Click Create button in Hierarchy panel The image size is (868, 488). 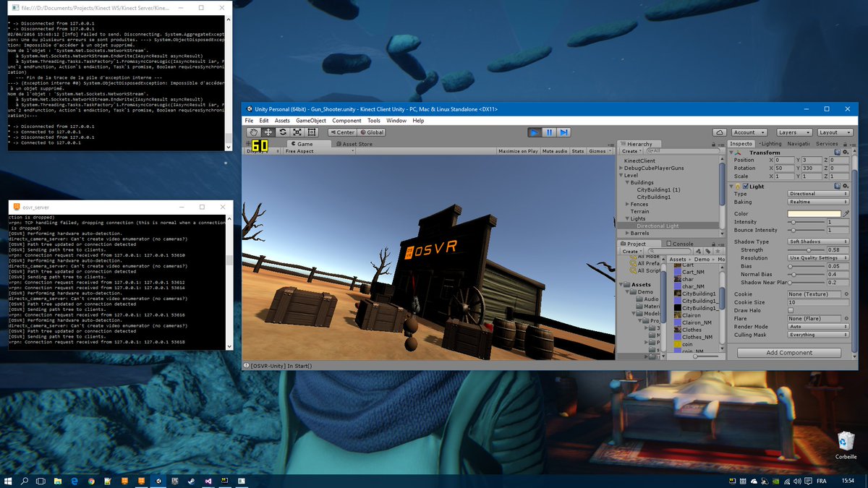[631, 151]
